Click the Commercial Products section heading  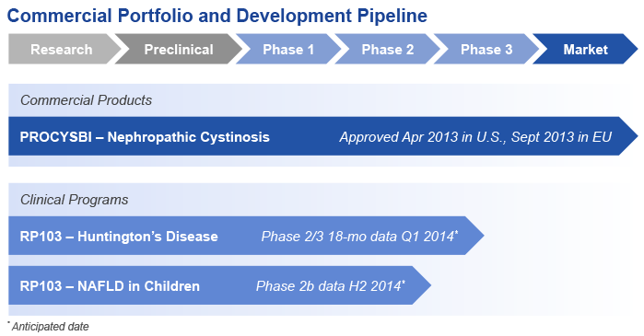point(86,100)
